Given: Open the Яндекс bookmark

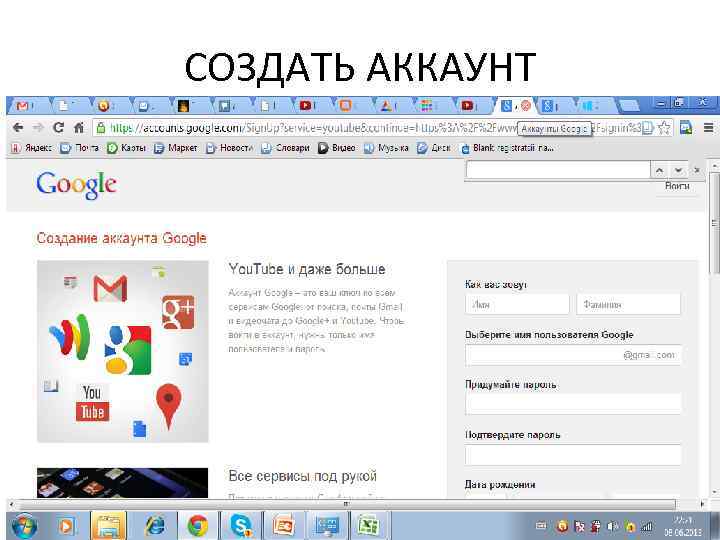Looking at the screenshot, I should pyautogui.click(x=32, y=148).
